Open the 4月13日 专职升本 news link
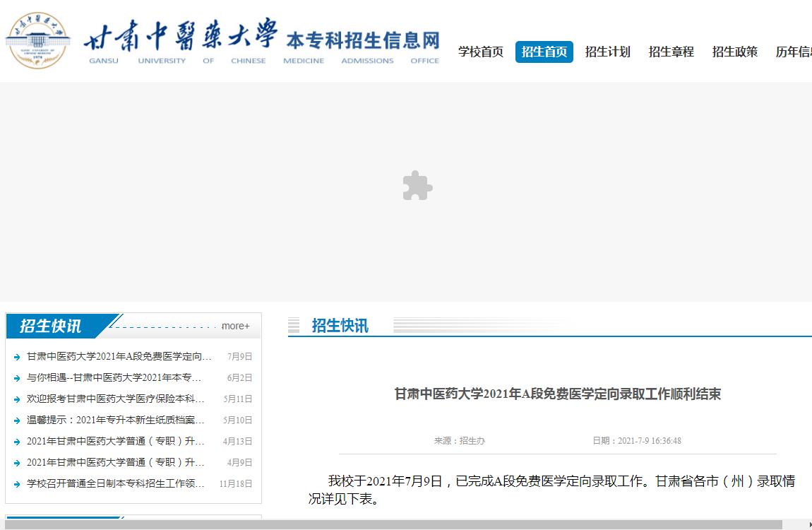Image resolution: width=812 pixels, height=530 pixels. (116, 442)
